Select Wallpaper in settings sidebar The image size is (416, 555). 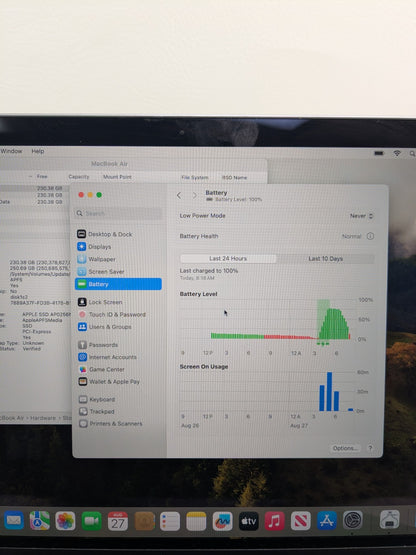(97, 259)
